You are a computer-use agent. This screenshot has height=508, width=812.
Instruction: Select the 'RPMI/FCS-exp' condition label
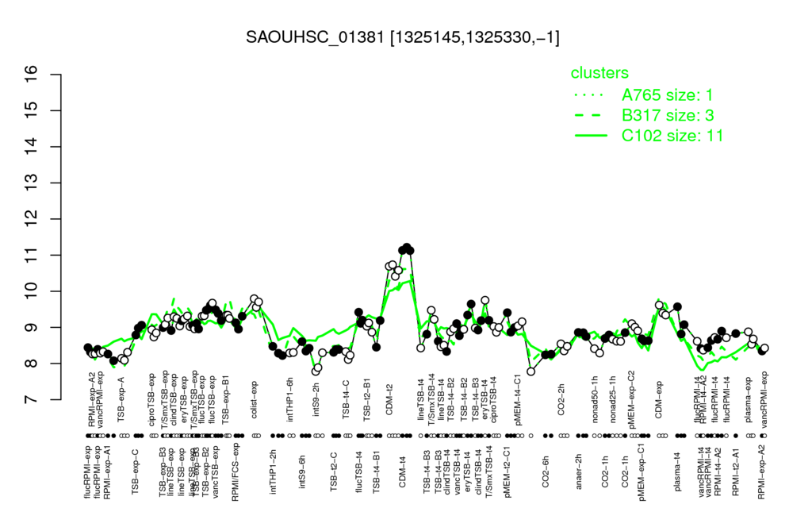click(235, 471)
